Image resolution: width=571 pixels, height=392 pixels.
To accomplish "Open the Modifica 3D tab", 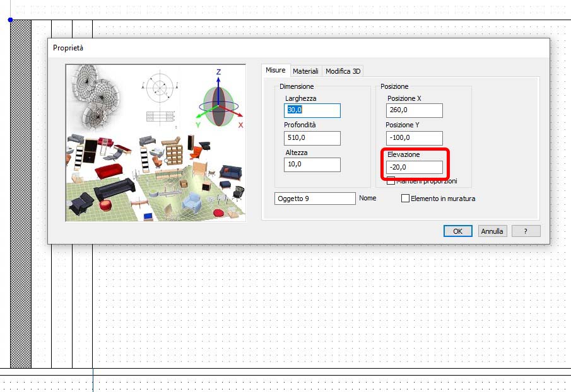I will click(x=343, y=71).
